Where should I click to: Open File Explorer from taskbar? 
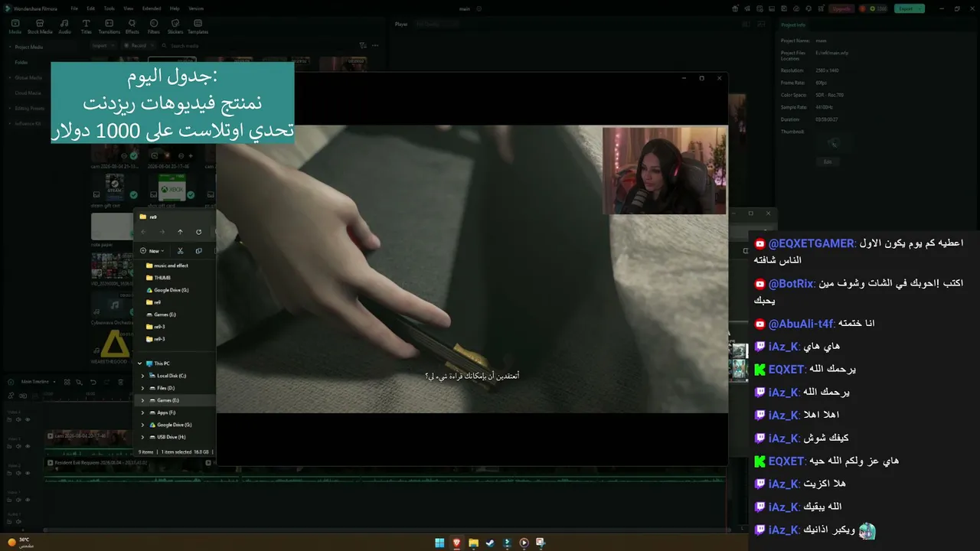tap(473, 543)
